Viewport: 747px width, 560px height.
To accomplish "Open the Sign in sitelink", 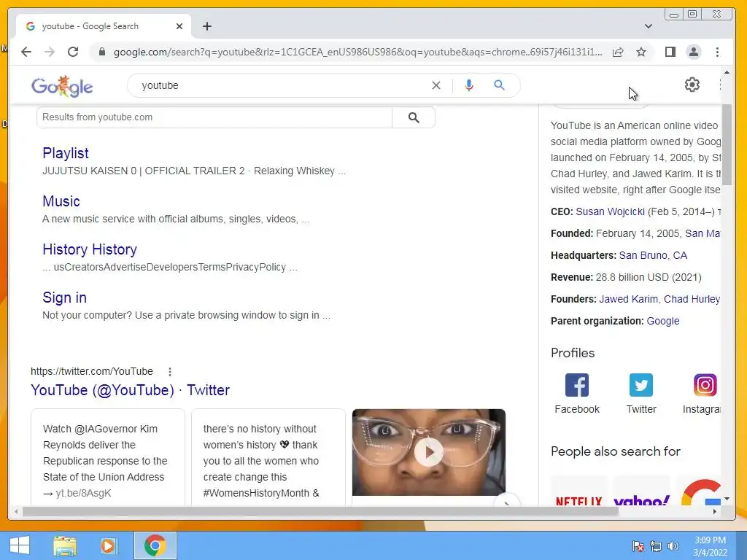I will tap(64, 297).
